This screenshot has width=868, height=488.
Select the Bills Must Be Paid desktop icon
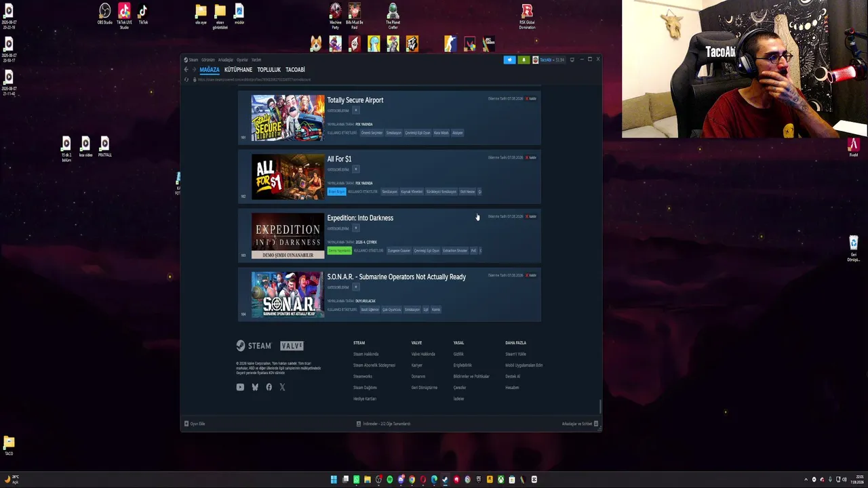(355, 16)
